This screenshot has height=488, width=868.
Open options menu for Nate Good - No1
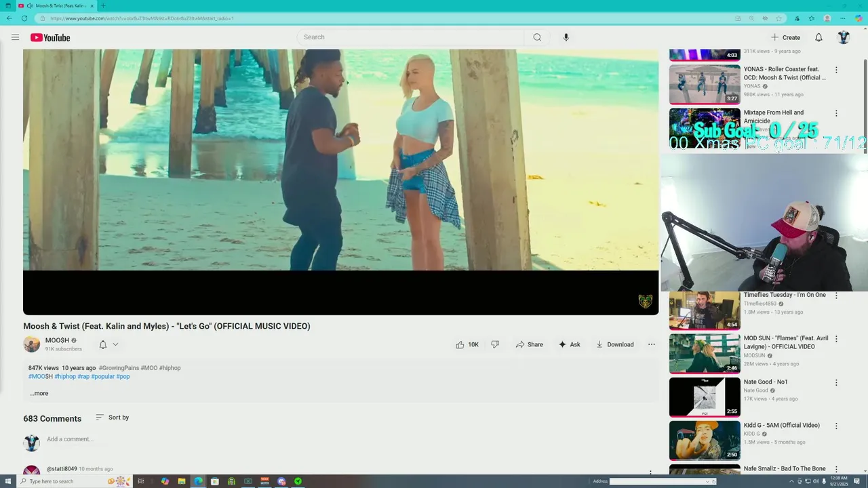tap(836, 382)
